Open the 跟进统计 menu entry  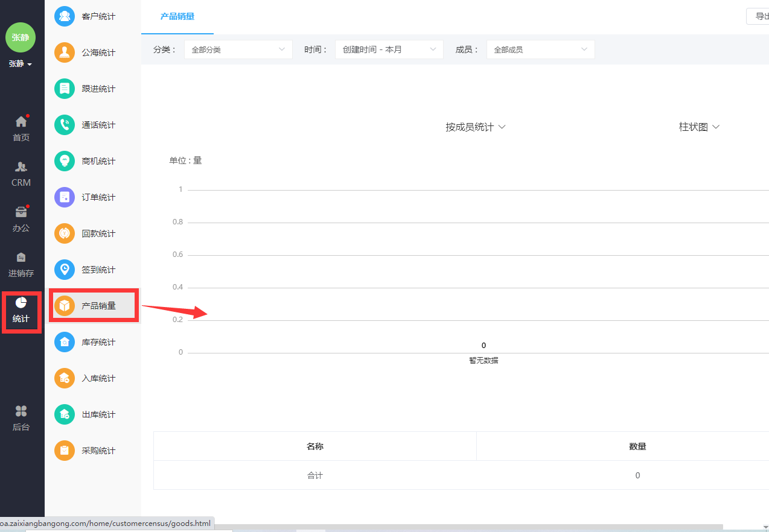click(x=93, y=89)
